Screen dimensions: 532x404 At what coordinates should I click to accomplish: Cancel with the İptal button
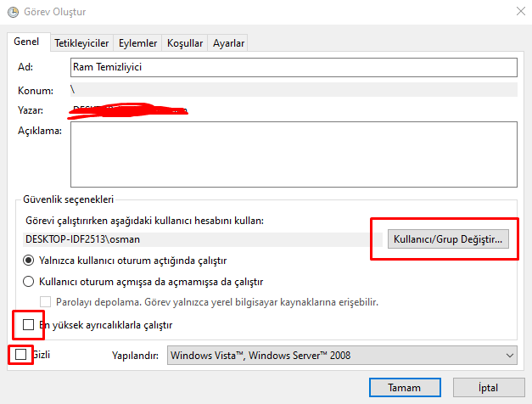(489, 387)
